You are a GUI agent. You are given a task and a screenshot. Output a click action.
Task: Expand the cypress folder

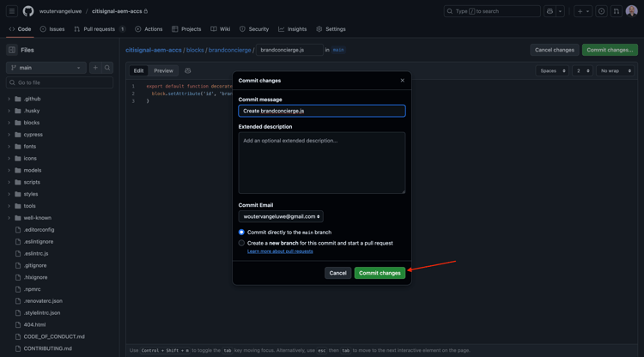(9, 135)
